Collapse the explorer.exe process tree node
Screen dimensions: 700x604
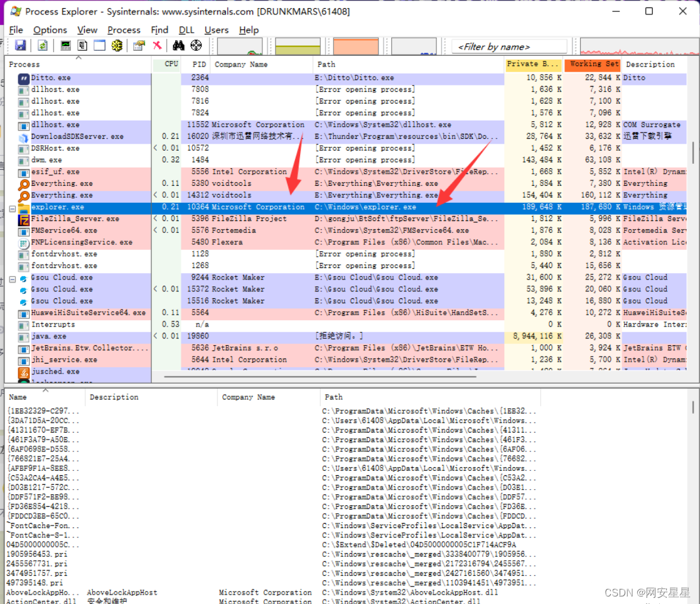tap(13, 208)
